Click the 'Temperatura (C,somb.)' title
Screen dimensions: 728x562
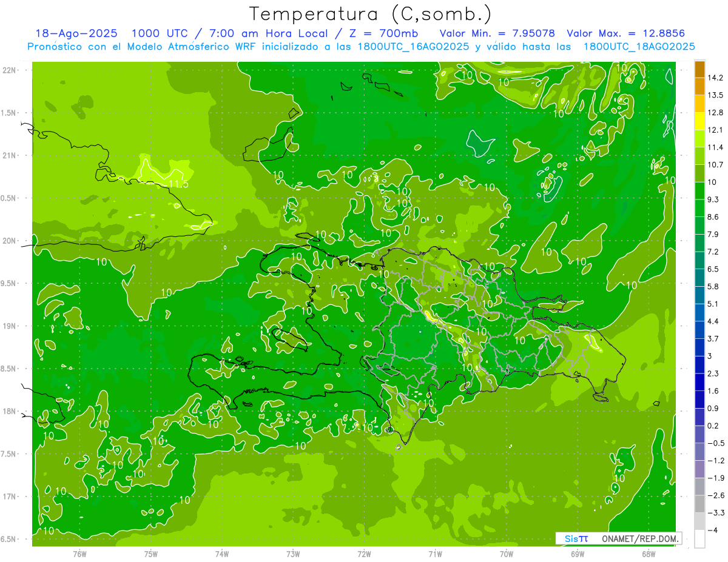click(x=371, y=13)
